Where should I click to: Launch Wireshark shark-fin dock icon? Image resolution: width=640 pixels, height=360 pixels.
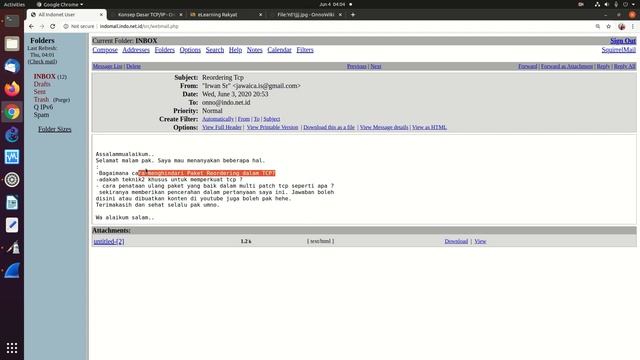12,271
